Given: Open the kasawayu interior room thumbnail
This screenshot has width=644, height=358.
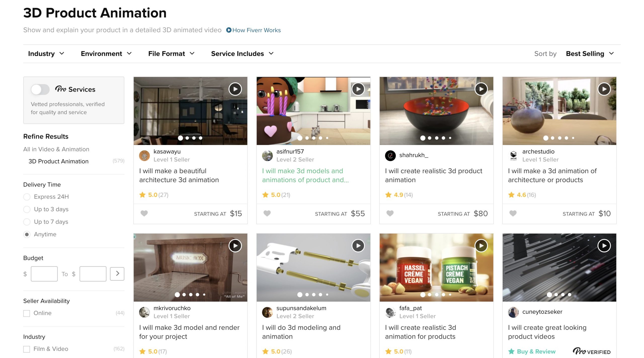Looking at the screenshot, I should 190,111.
